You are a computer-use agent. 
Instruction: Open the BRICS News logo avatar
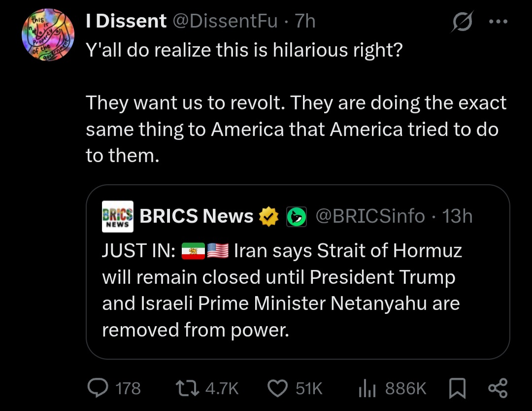[117, 216]
